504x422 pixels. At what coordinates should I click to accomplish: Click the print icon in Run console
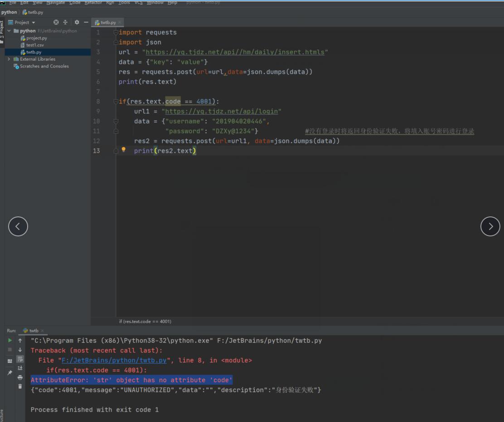pos(20,377)
